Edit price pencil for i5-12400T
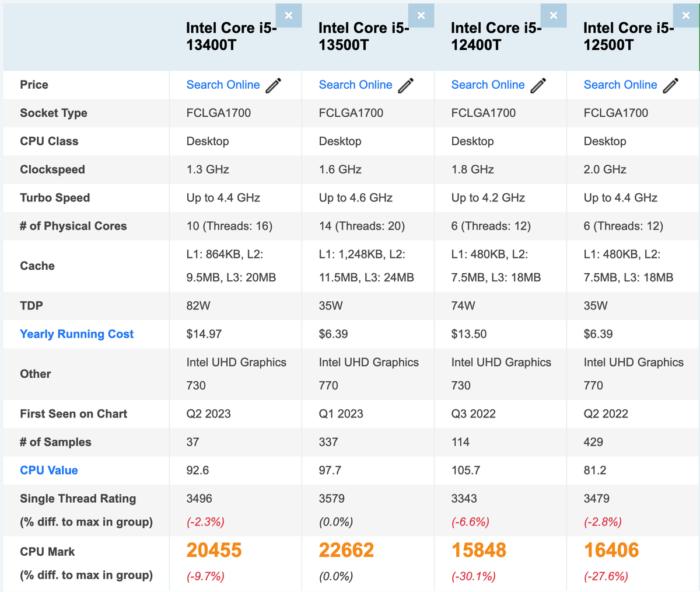This screenshot has height=592, width=700. (538, 85)
